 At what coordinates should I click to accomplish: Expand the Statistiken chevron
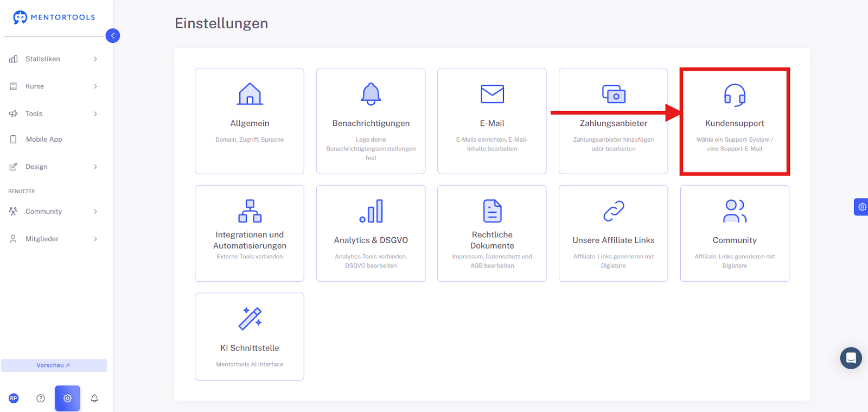95,59
